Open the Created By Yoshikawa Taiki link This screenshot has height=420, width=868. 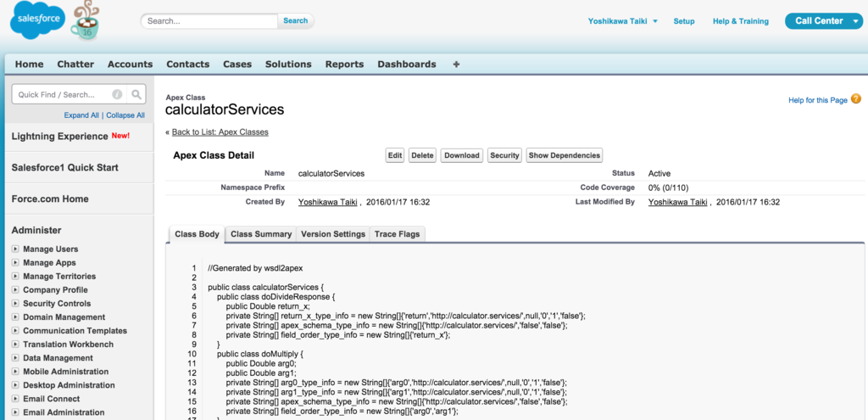tap(329, 202)
